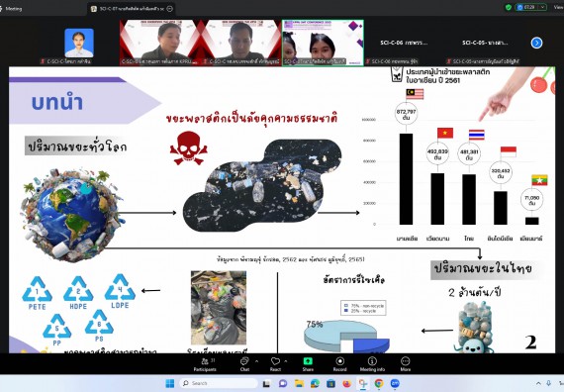564x392 pixels.
Task: Expand the React options caret
Action: 286,360
